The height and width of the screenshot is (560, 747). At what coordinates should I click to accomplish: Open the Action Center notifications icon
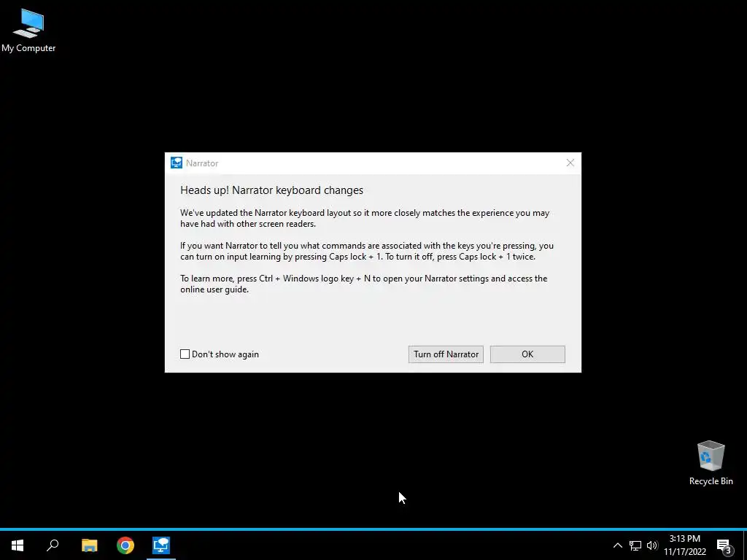click(x=724, y=545)
